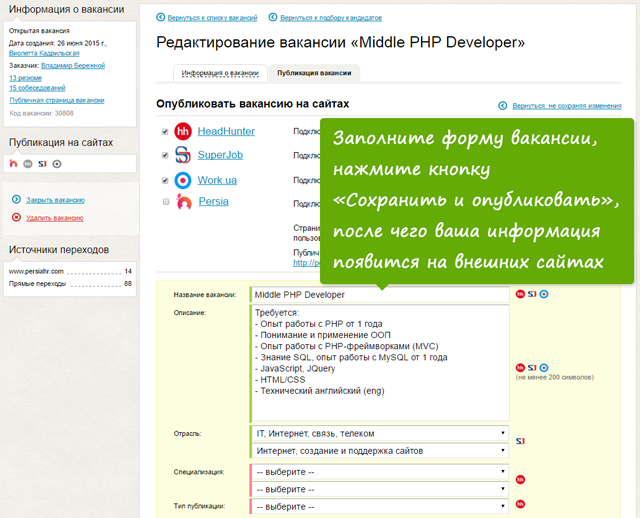The height and width of the screenshot is (518, 640).
Task: Uncheck the HeadHunter checkbox
Action: coord(166,132)
